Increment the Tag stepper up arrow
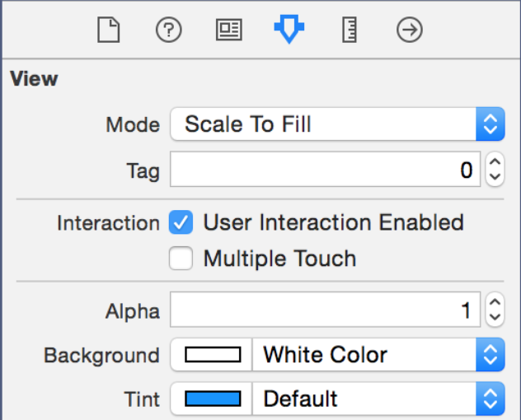This screenshot has width=521, height=420. 495,161
